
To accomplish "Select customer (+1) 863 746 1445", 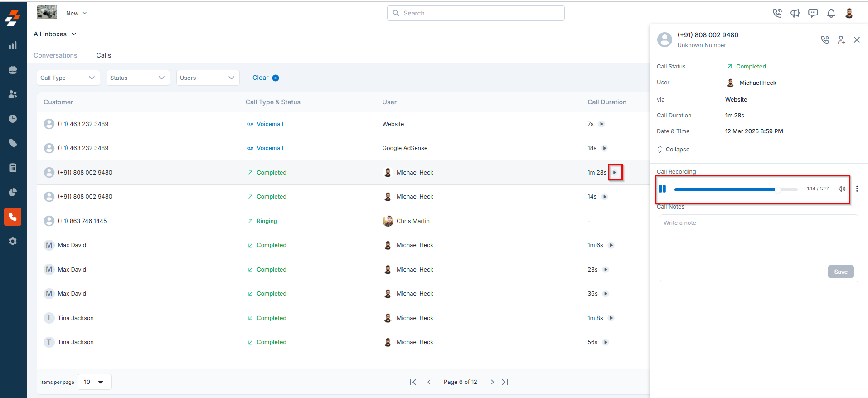I will pyautogui.click(x=82, y=221).
